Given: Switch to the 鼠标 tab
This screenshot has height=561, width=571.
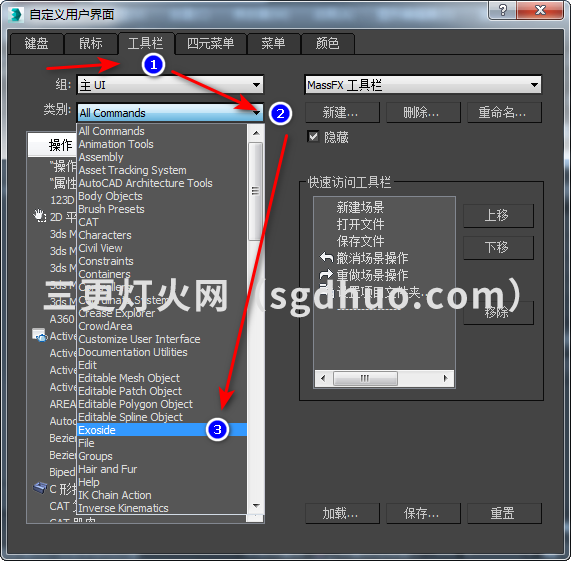Looking at the screenshot, I should 91,44.
